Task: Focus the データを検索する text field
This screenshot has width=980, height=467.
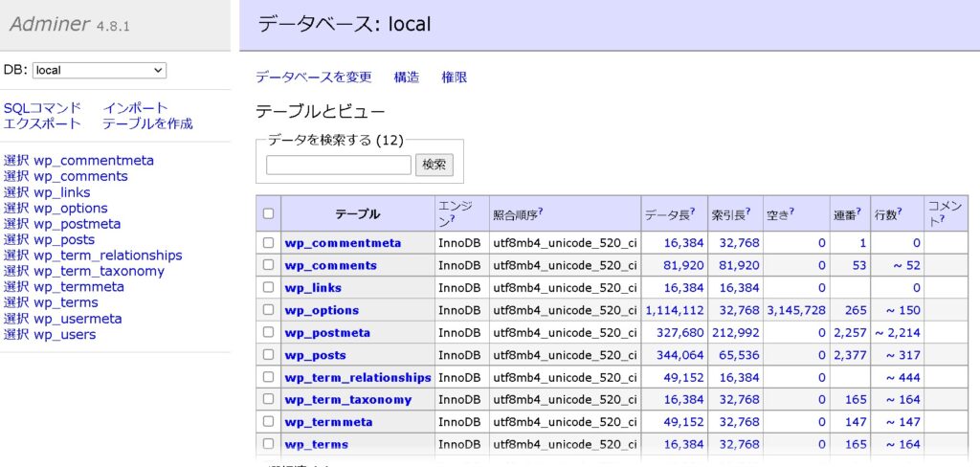Action: tap(339, 165)
